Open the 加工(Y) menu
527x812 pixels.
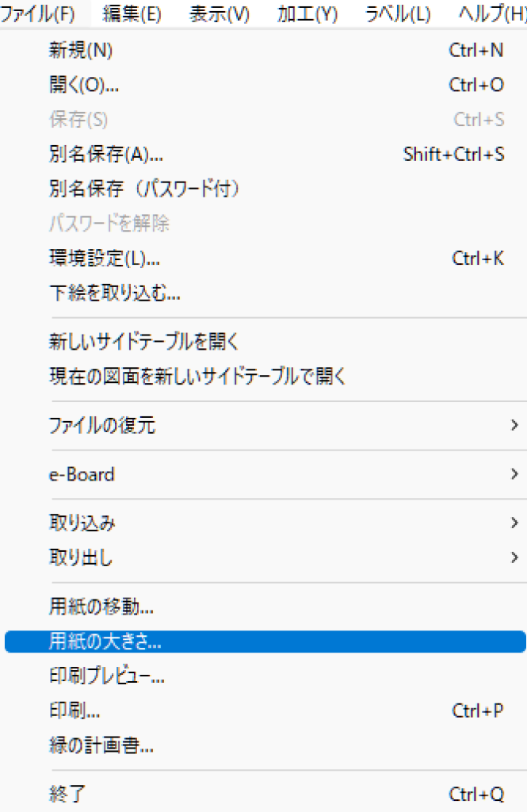(307, 13)
